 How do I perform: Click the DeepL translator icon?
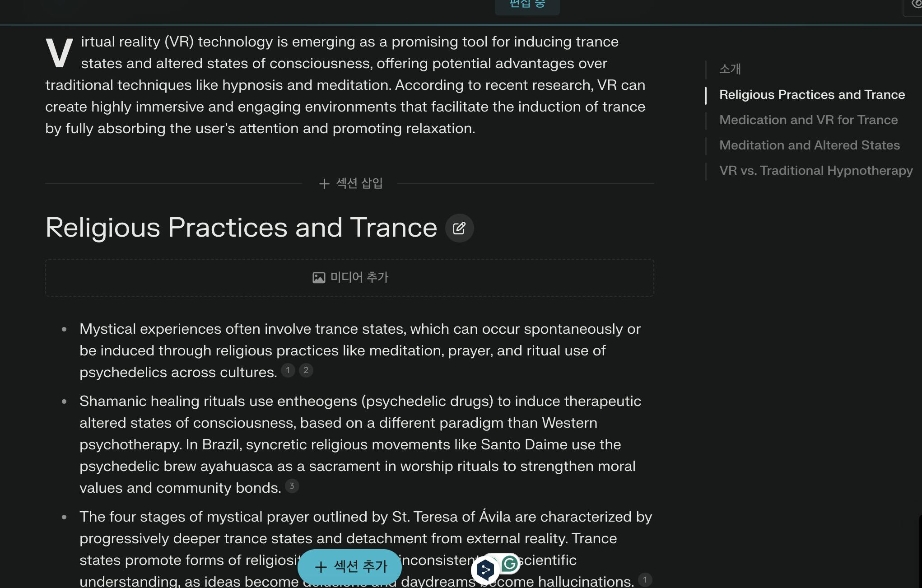point(485,570)
